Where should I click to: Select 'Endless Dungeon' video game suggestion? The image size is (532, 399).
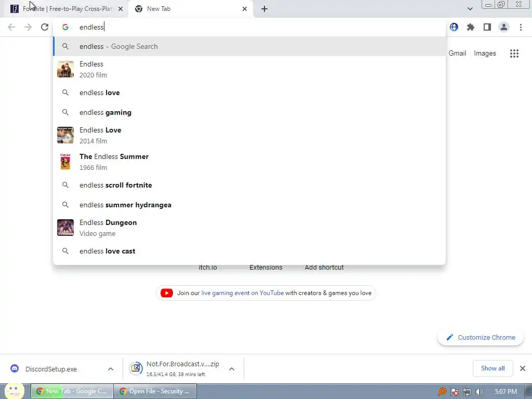(249, 228)
